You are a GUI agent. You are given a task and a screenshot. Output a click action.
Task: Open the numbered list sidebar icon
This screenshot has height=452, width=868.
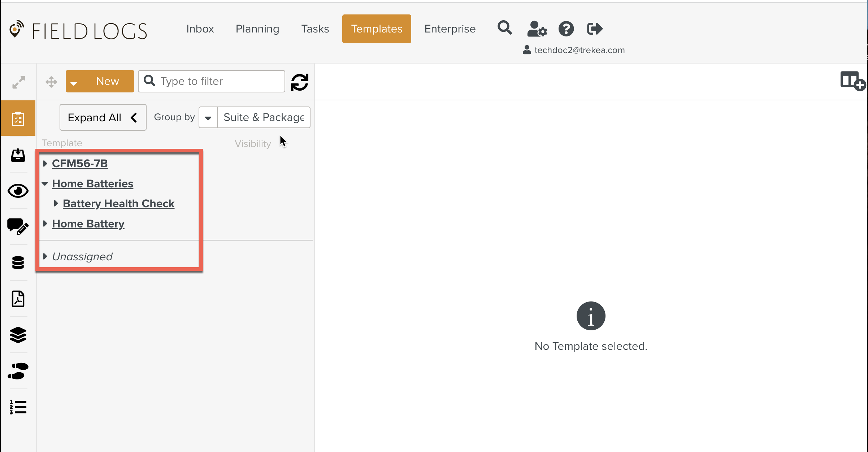(x=18, y=407)
